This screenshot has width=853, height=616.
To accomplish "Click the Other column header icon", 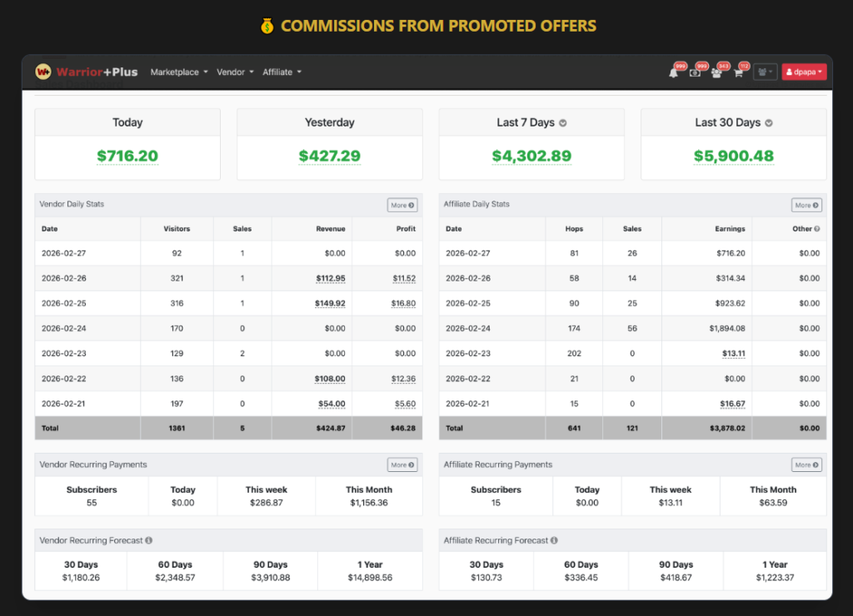I will pyautogui.click(x=819, y=229).
